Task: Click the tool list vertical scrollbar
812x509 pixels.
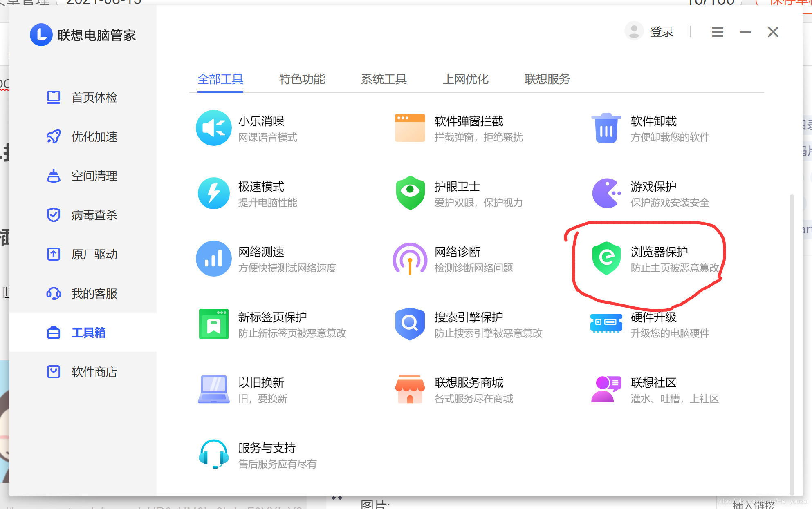Action: click(x=792, y=345)
